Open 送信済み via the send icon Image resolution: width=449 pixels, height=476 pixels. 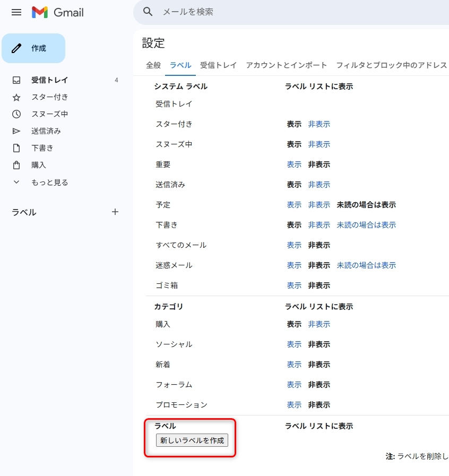click(18, 131)
